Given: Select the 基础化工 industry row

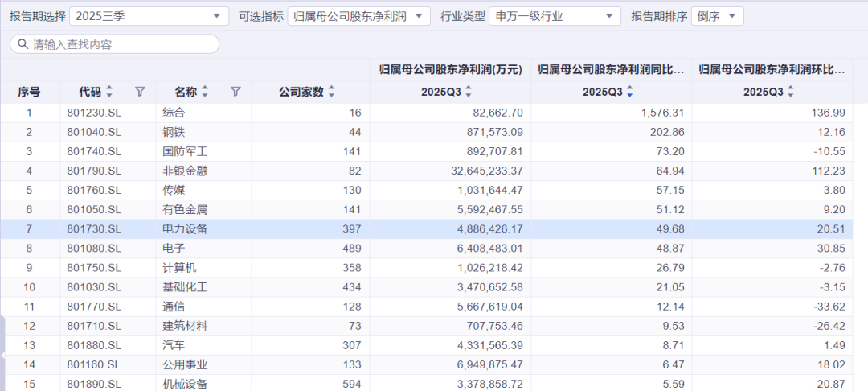Looking at the screenshot, I should coord(426,287).
